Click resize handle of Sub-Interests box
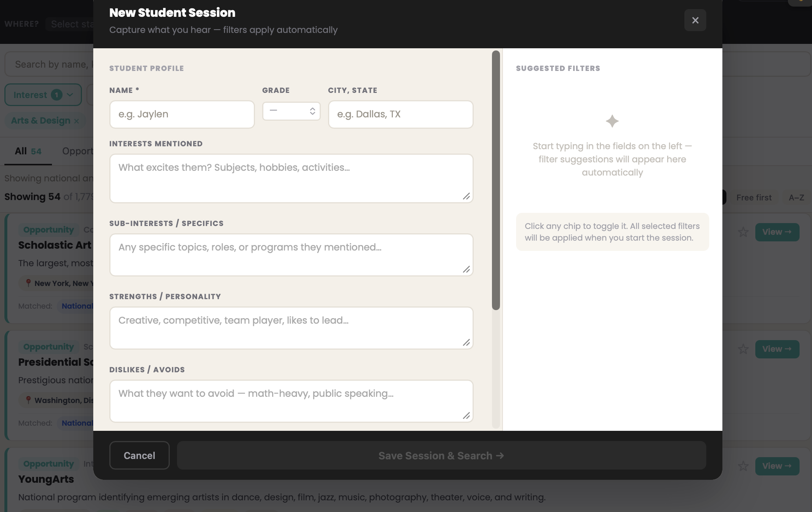This screenshot has height=512, width=812. tap(466, 270)
